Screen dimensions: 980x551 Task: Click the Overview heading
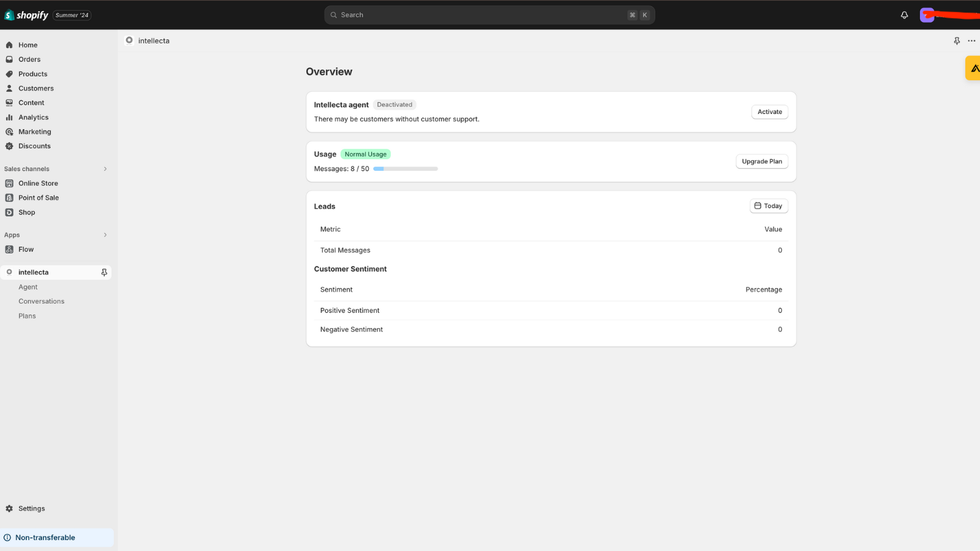[x=329, y=72]
